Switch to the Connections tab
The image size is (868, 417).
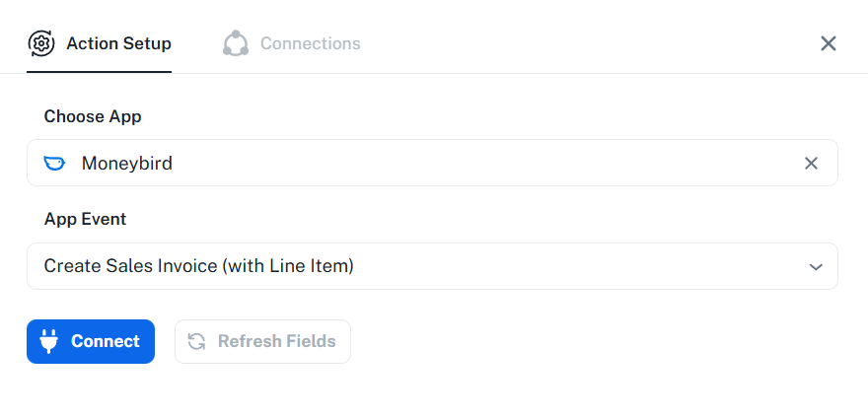(x=310, y=43)
